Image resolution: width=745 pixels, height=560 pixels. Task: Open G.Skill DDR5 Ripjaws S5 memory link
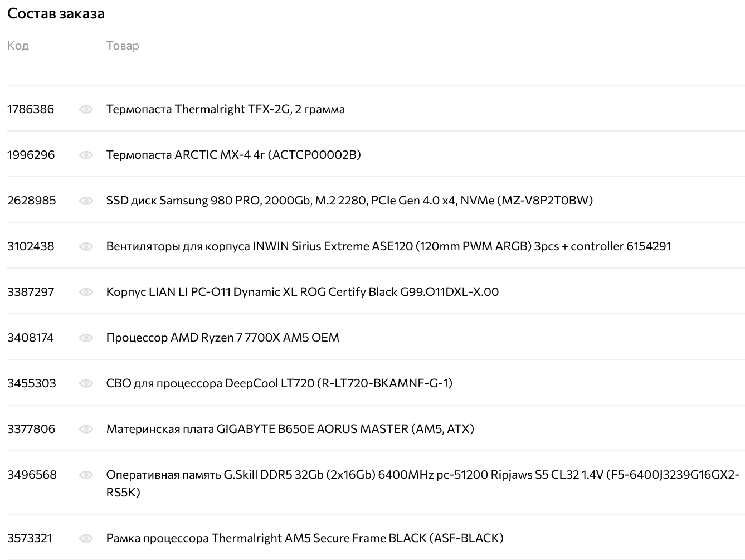click(x=422, y=475)
